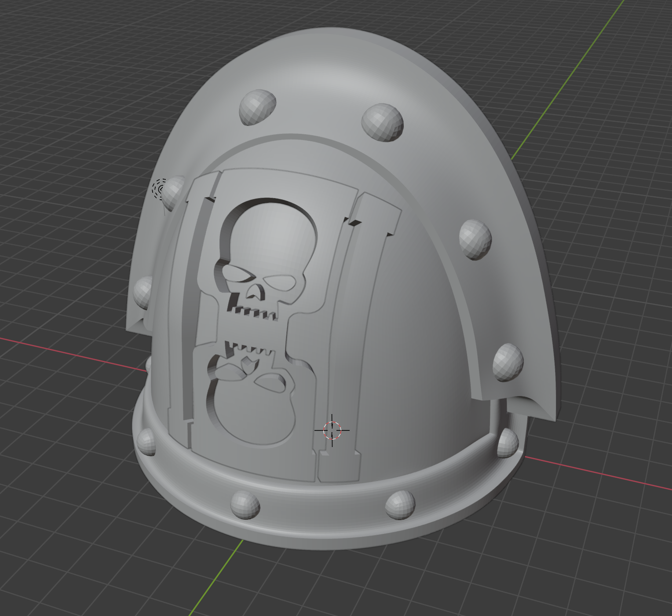
Task: Click the 3D cursor crosshair in the viewport
Action: pyautogui.click(x=332, y=430)
